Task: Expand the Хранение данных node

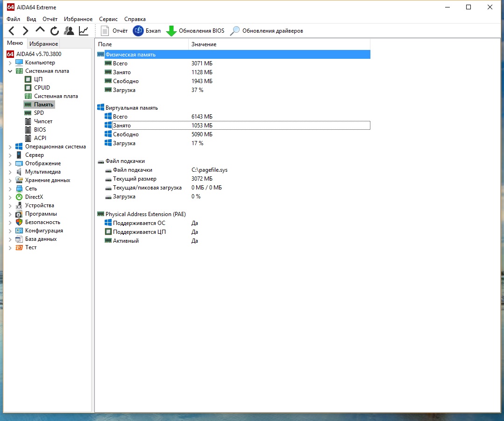Action: [10, 180]
